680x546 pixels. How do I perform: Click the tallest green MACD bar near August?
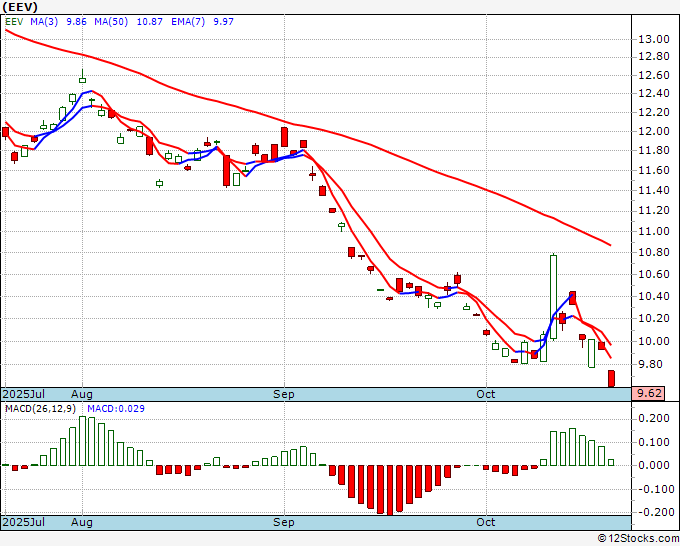pos(82,441)
